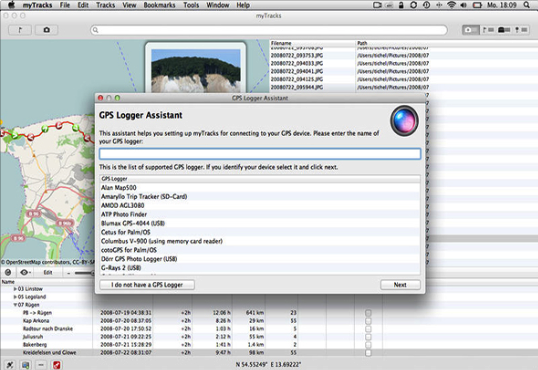
Task: Collapse the 07 Rügen folder
Action: click(15, 305)
